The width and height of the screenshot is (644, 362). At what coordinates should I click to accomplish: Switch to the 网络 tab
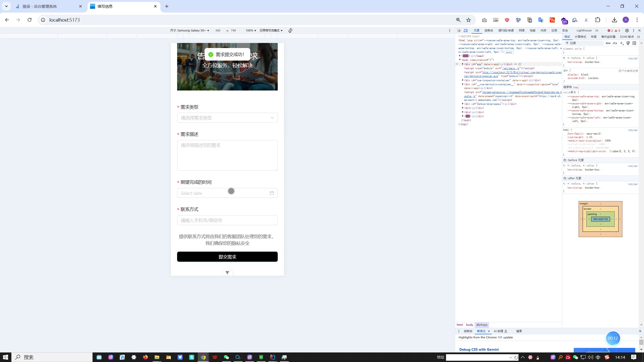[x=521, y=30]
